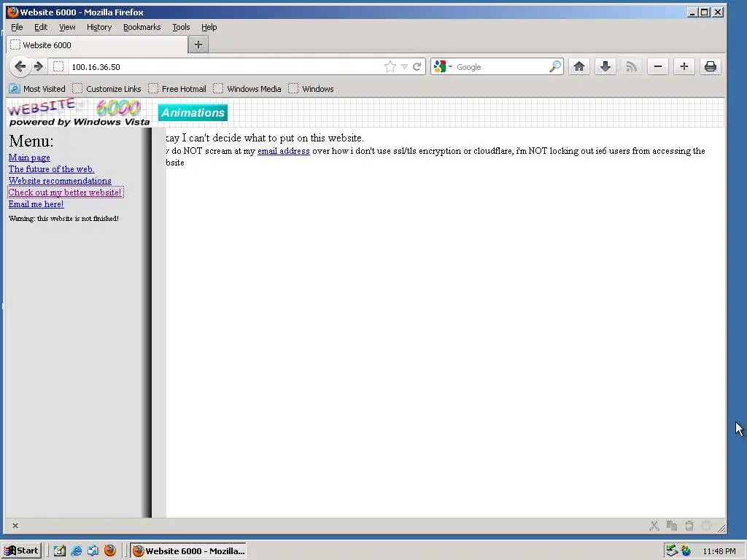Click into the Google search field
This screenshot has height=560, width=747.
click(500, 67)
